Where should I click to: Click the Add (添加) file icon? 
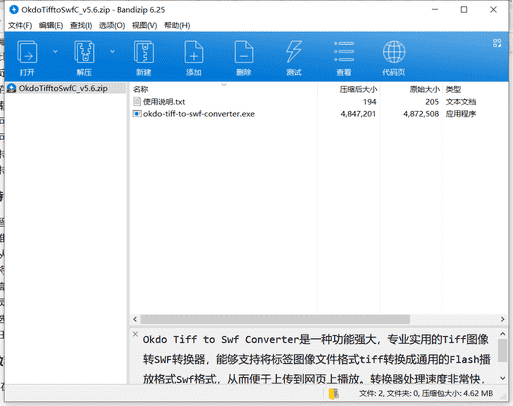click(x=194, y=52)
